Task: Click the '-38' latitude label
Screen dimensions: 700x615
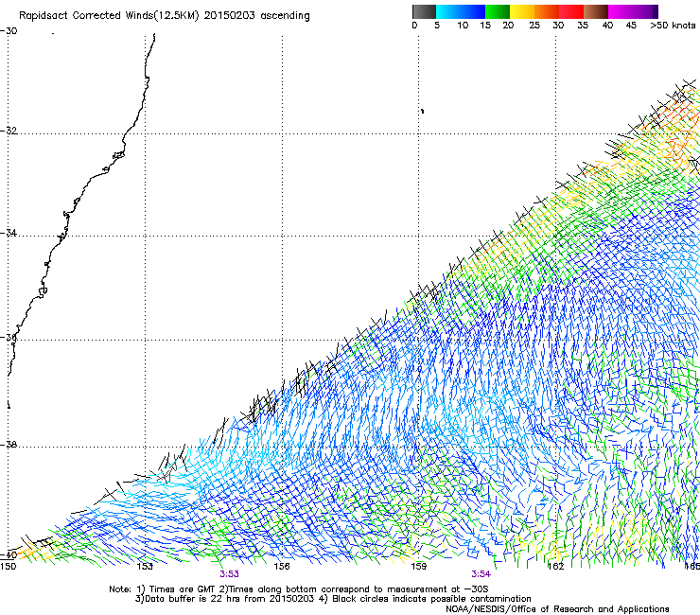Action: tap(9, 445)
